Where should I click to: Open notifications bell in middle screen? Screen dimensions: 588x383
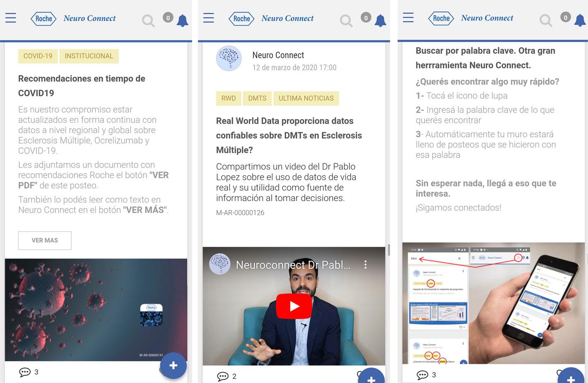point(381,21)
